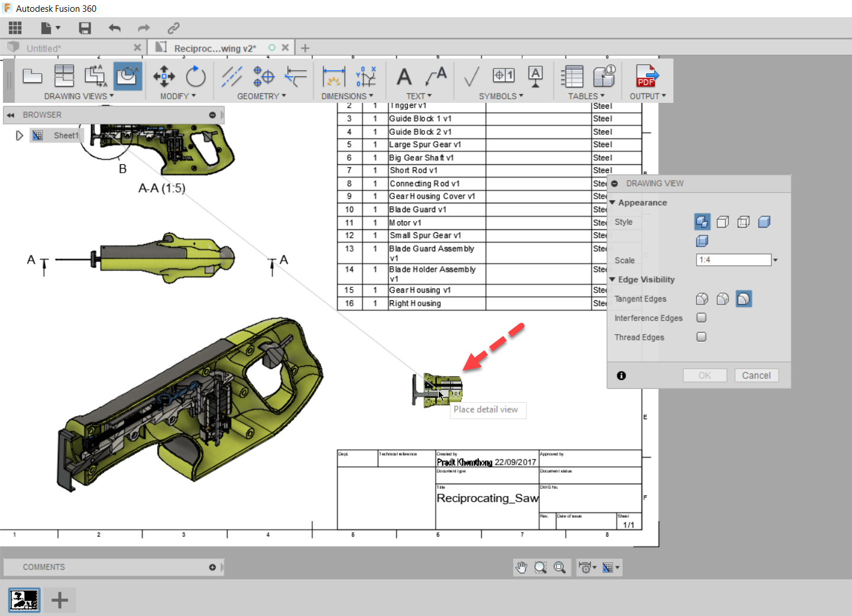852x616 pixels.
Task: Select the Text tool in the toolbar
Action: point(404,77)
